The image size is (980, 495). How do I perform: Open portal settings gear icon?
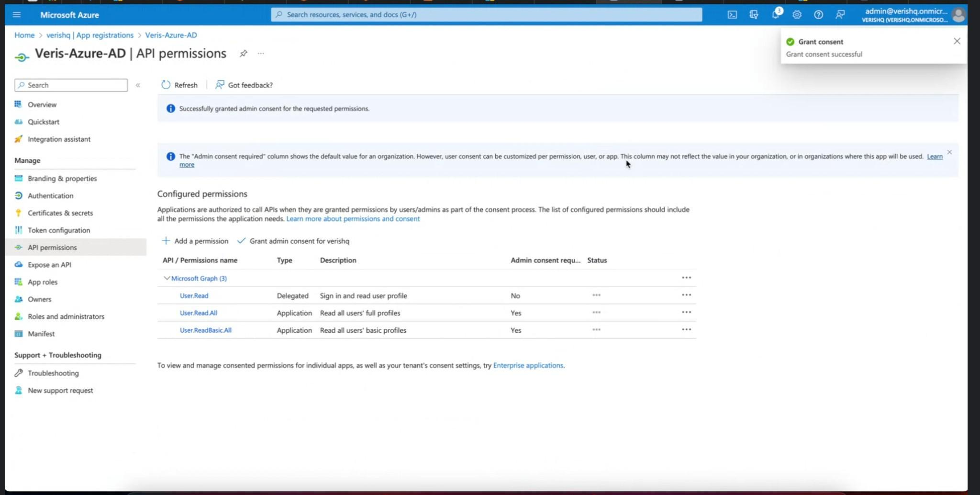797,15
